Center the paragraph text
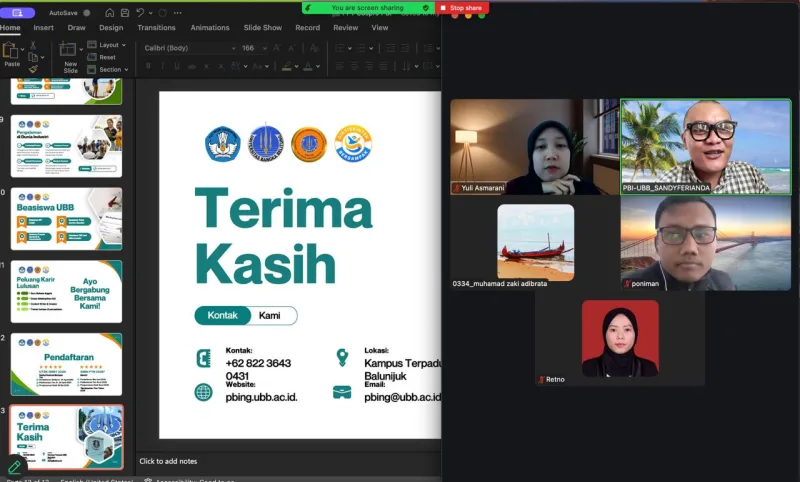The height and width of the screenshot is (482, 800). tap(355, 66)
